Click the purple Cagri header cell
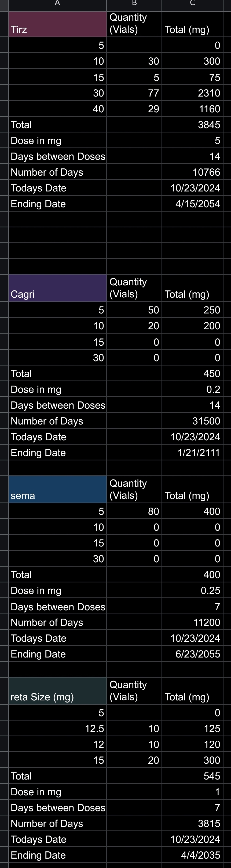This screenshot has height=868, width=231. pyautogui.click(x=57, y=288)
